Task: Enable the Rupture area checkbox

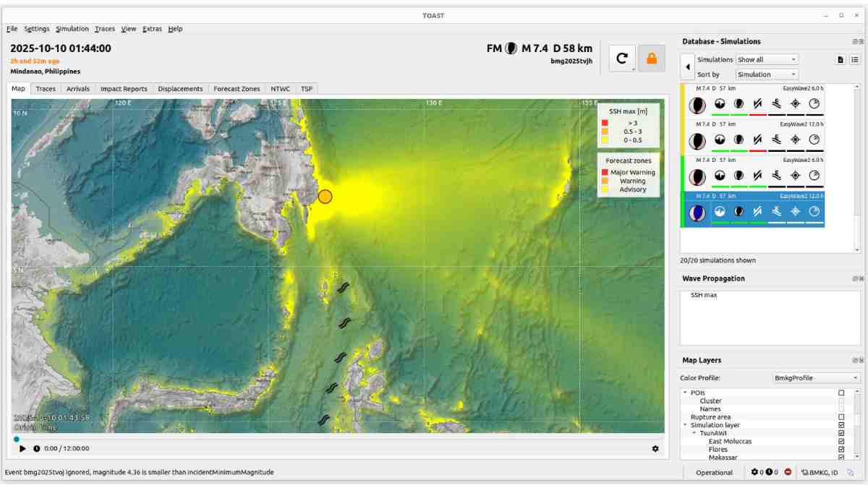Action: (841, 417)
